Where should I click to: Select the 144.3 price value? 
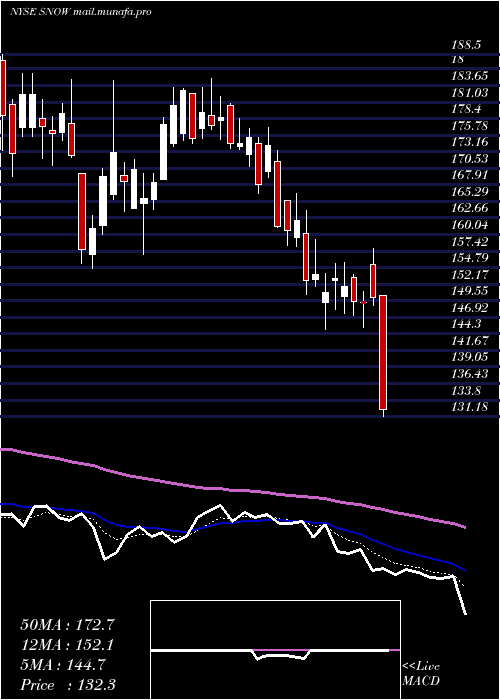(467, 325)
